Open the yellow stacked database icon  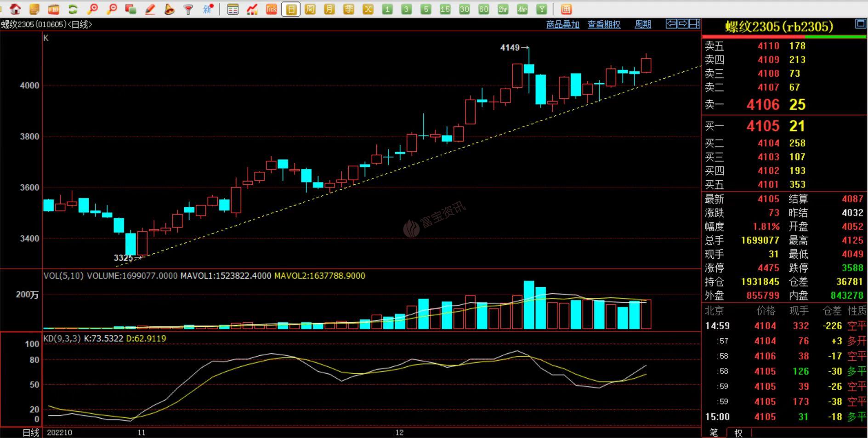pyautogui.click(x=34, y=9)
